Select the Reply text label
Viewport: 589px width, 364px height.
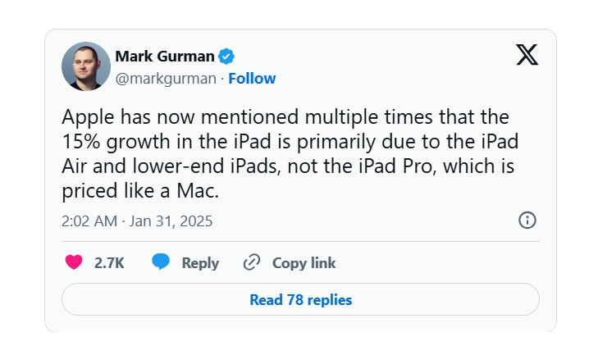click(x=200, y=263)
